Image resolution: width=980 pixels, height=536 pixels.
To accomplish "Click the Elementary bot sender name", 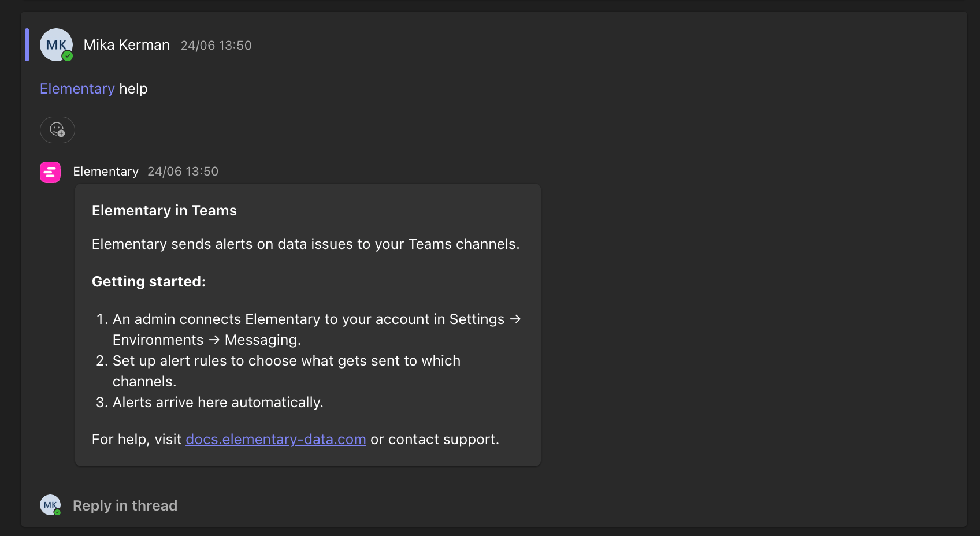I will 106,172.
